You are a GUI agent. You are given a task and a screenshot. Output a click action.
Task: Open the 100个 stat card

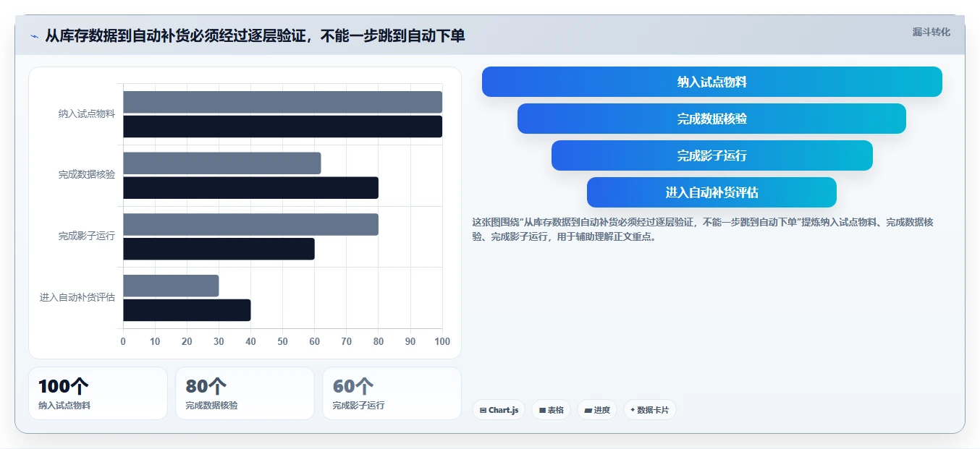98,393
